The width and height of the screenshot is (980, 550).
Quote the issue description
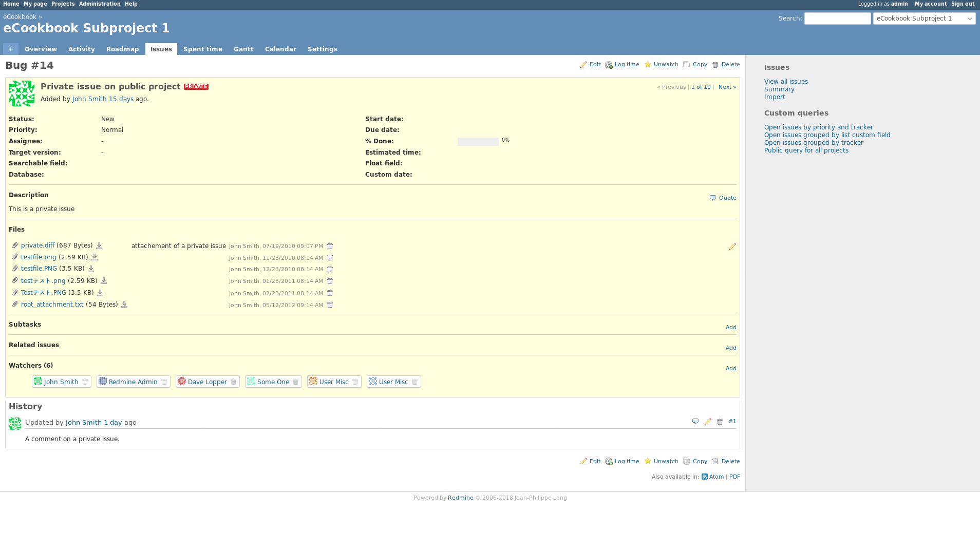click(x=723, y=198)
